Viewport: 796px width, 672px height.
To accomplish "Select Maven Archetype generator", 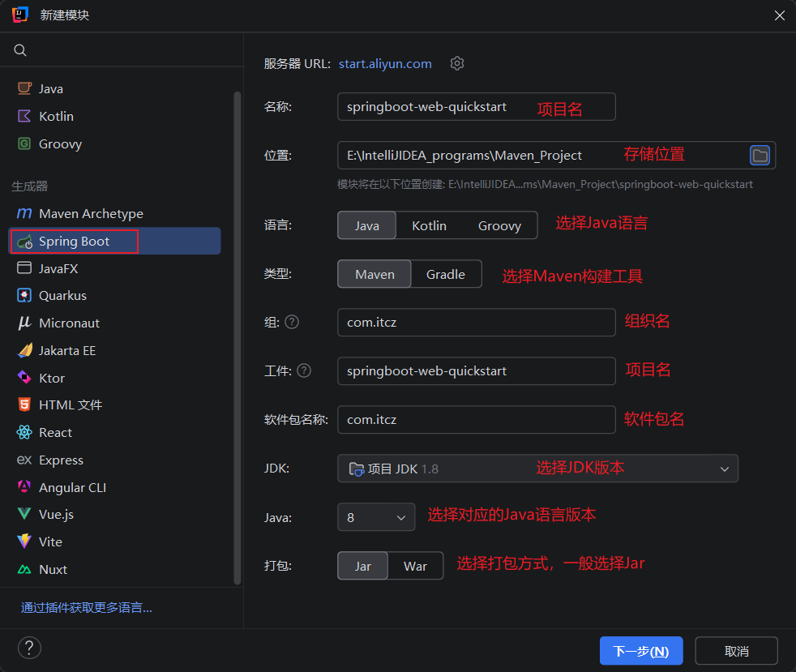I will 115,214.
